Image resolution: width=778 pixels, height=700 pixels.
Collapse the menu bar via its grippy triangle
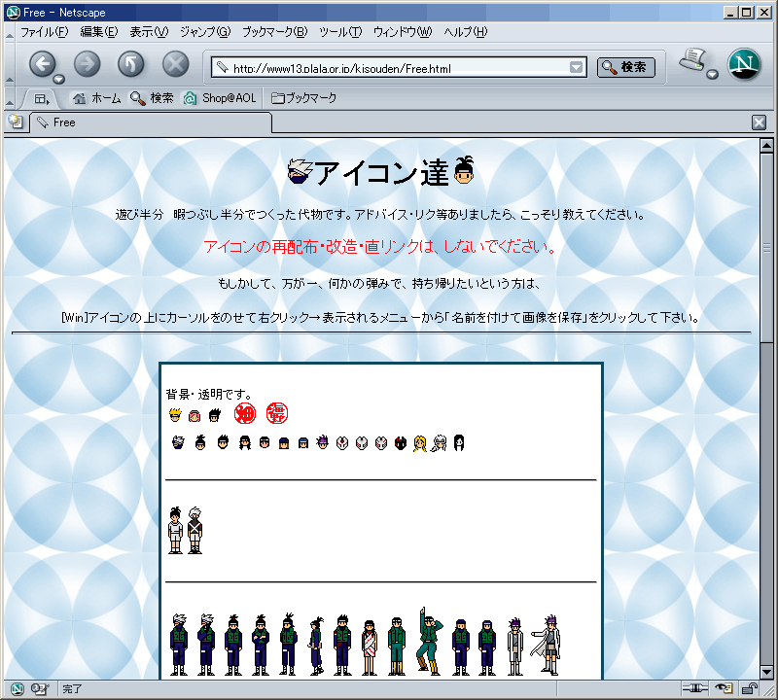10,36
